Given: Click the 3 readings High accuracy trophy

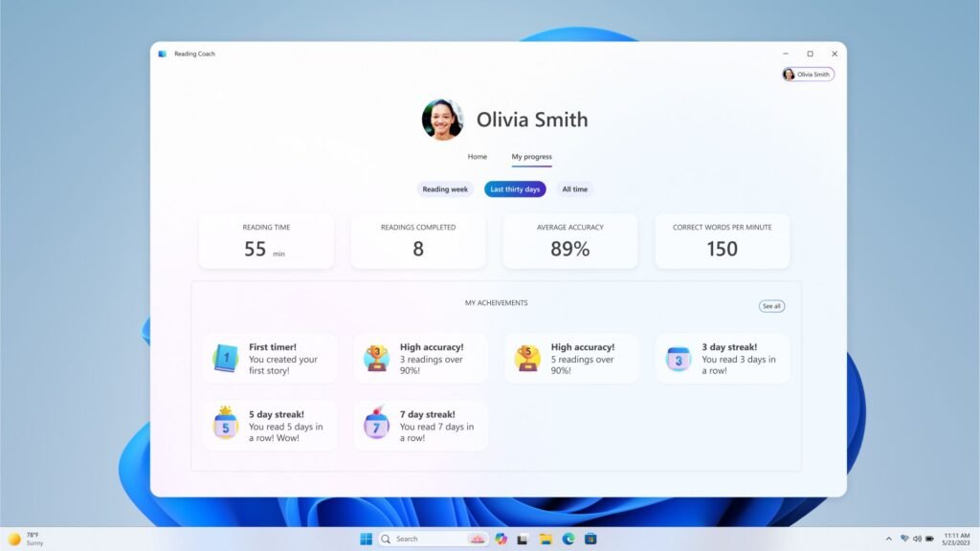Looking at the screenshot, I should (377, 358).
